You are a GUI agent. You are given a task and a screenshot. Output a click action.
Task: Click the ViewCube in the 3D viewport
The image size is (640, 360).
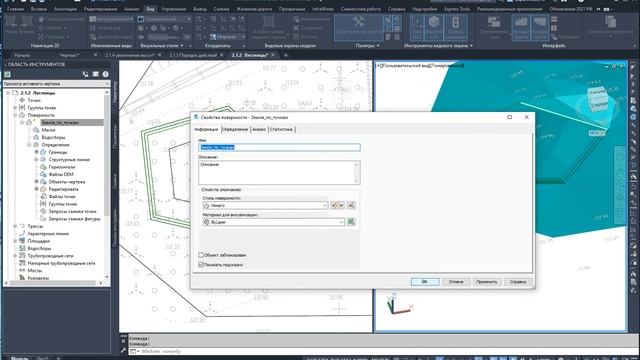pyautogui.click(x=598, y=99)
